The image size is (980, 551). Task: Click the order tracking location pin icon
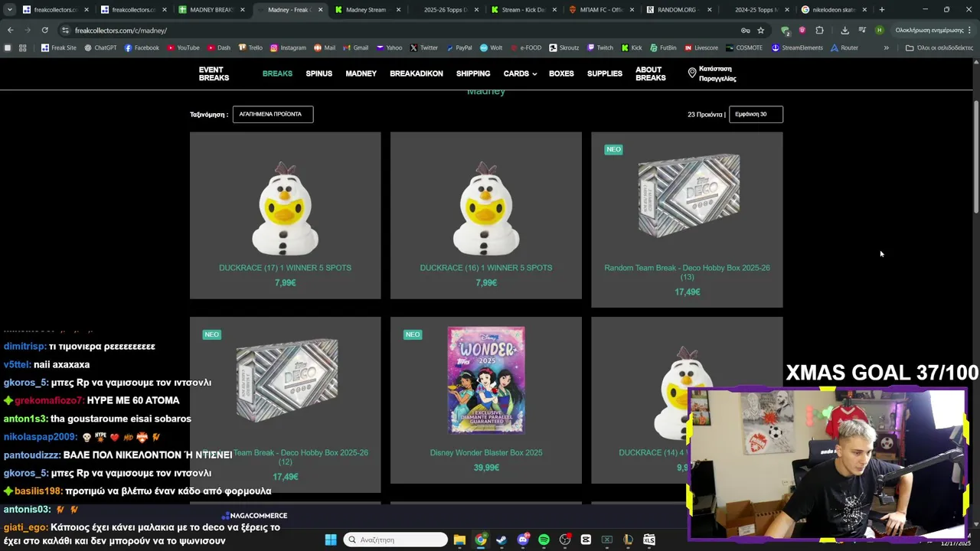click(x=692, y=73)
